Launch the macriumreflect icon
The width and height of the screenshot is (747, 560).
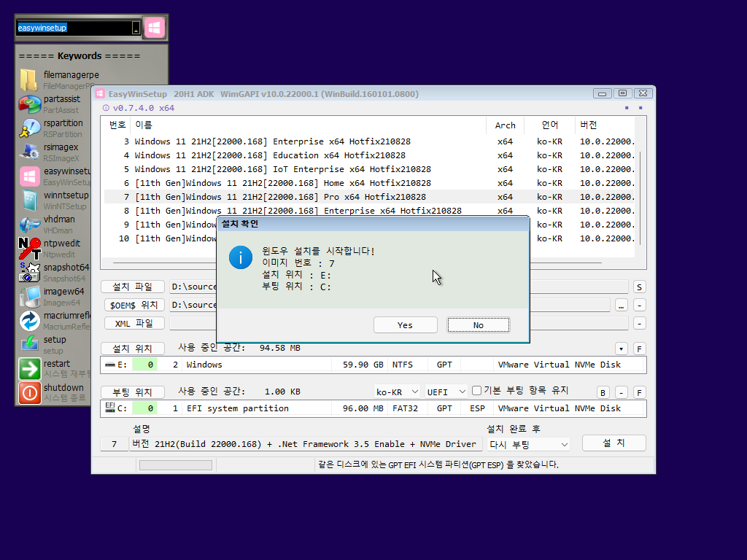pos(29,321)
